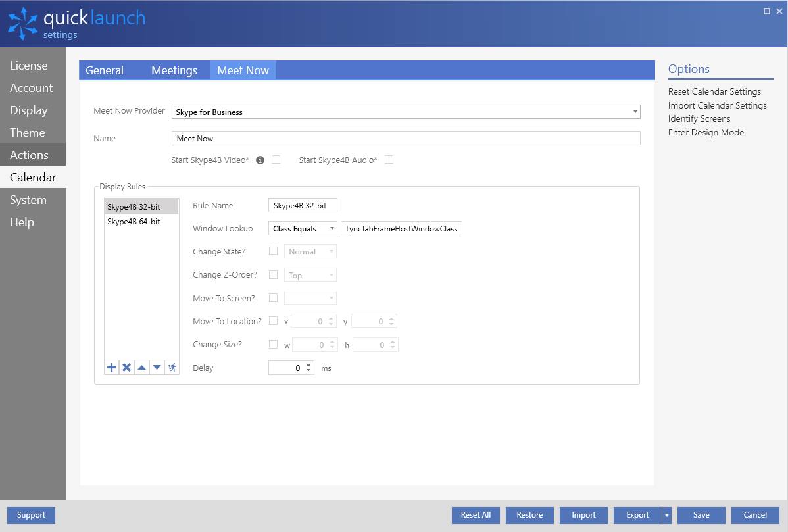Open the Actions section in sidebar

click(x=33, y=155)
